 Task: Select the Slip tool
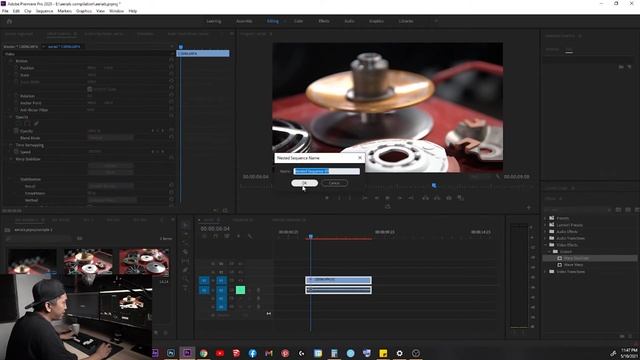[185, 261]
